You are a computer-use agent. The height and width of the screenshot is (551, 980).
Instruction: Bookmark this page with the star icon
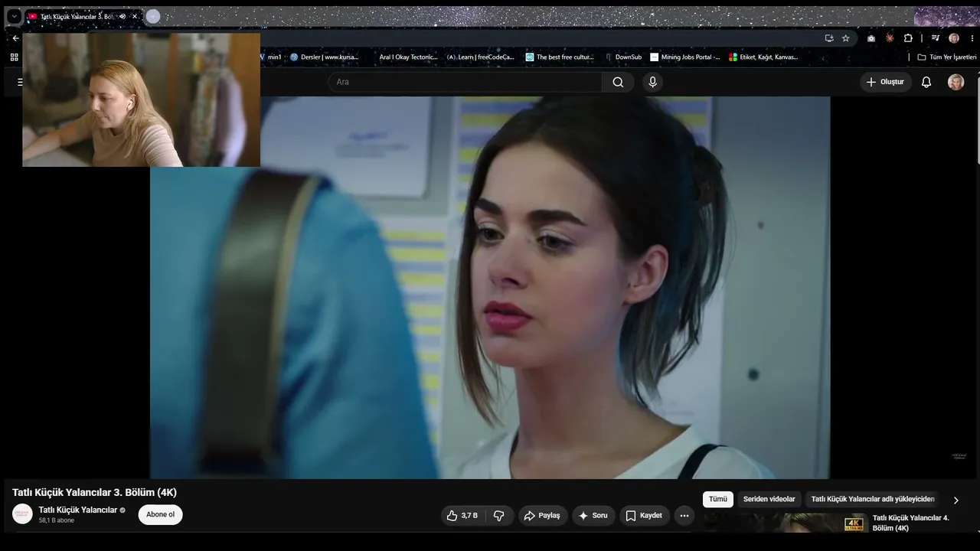click(x=846, y=38)
